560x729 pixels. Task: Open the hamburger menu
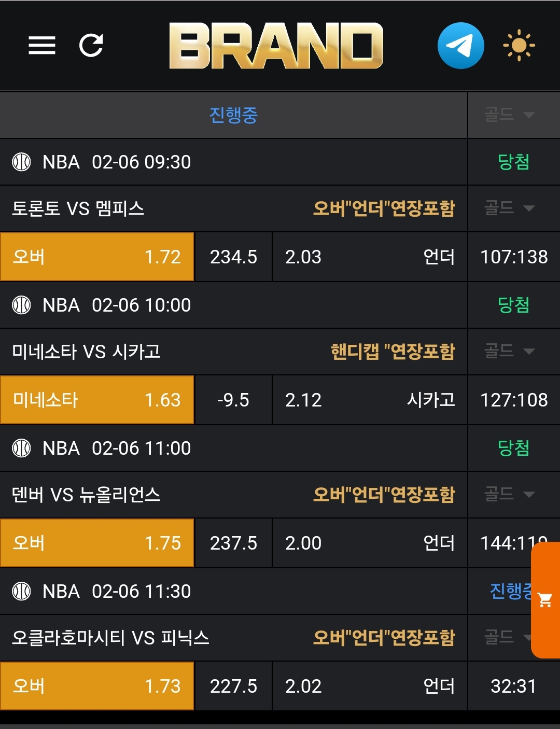point(41,45)
